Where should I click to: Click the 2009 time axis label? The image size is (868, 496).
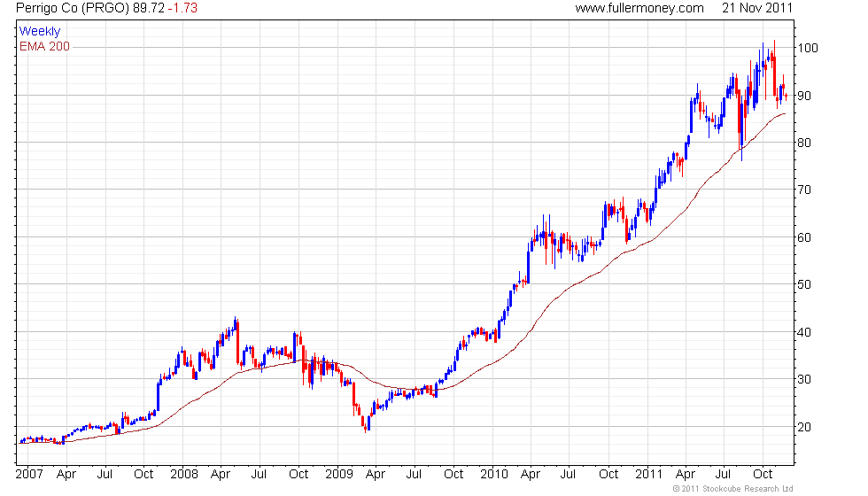(x=339, y=475)
